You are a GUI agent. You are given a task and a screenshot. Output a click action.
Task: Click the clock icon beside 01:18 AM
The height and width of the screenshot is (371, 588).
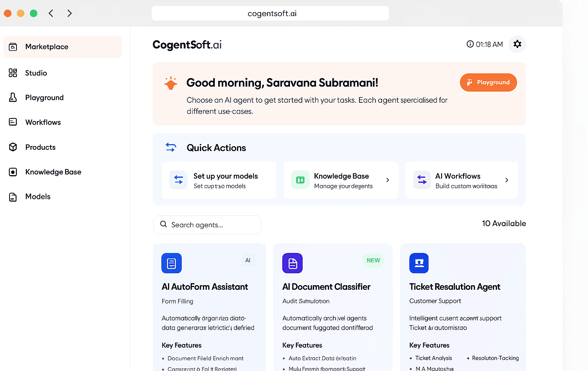470,44
